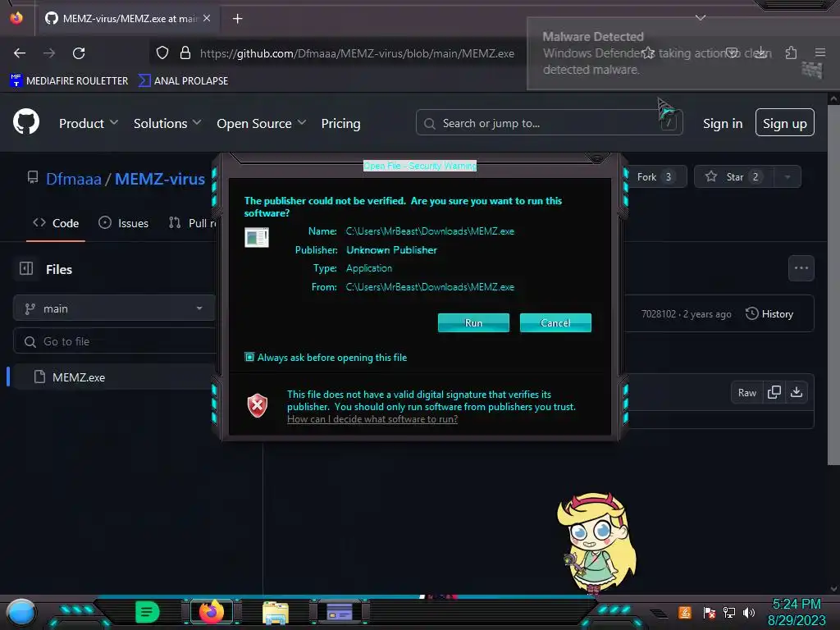
Task: Click commit hash 7028102
Action: tap(659, 314)
